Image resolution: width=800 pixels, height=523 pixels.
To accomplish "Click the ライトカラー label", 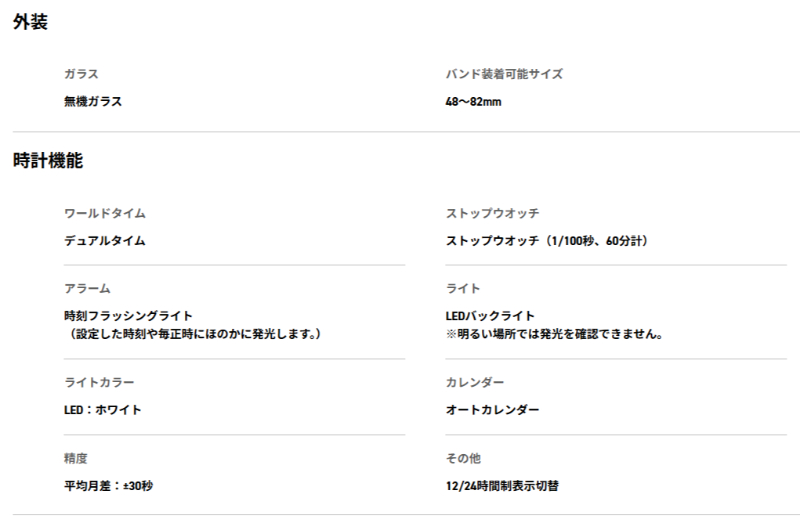I will [x=99, y=383].
